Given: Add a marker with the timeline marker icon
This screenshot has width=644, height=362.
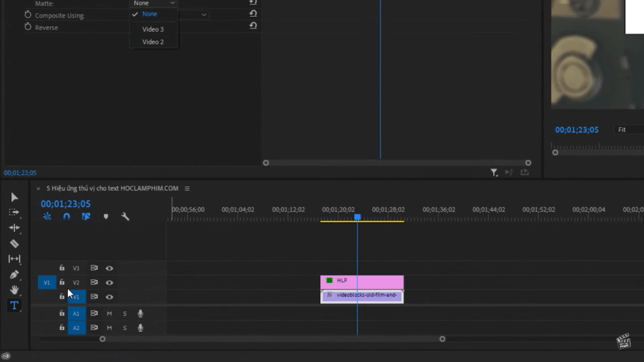Looking at the screenshot, I should click(106, 217).
